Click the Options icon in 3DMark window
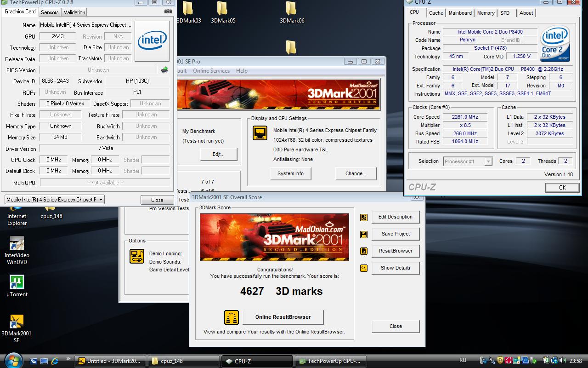This screenshot has width=588, height=368. pos(137,256)
